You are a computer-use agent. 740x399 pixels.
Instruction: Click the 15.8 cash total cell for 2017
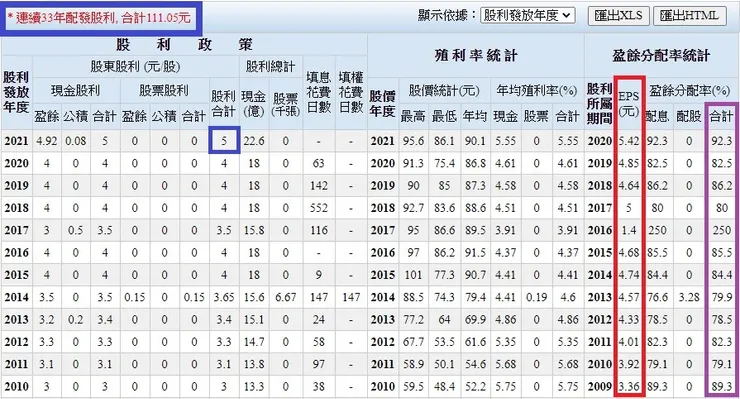click(x=254, y=230)
